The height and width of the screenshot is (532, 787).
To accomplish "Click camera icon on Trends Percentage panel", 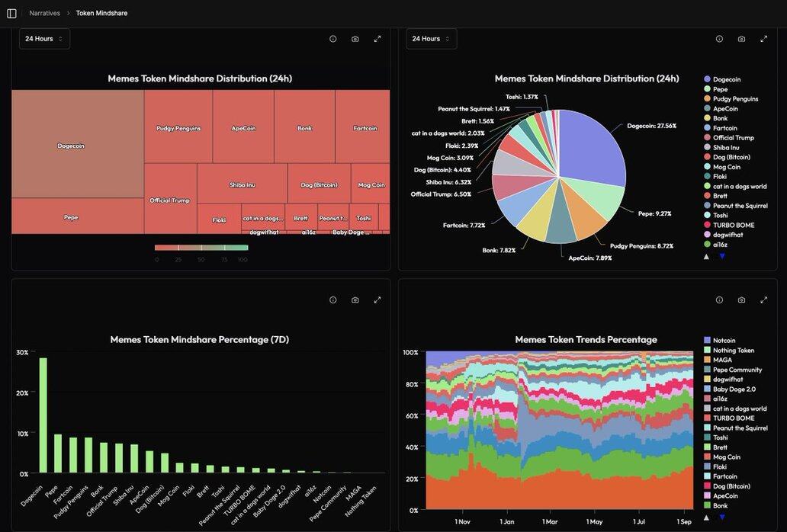I will (x=741, y=300).
